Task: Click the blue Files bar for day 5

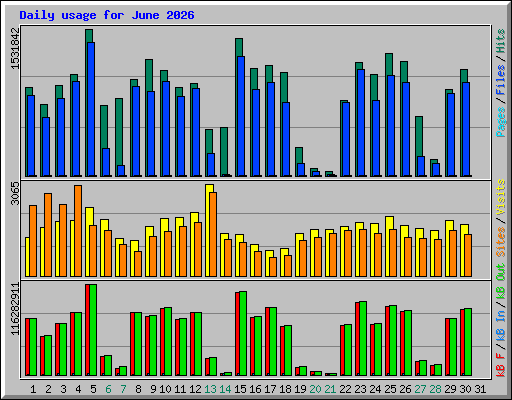Action: click(x=91, y=109)
